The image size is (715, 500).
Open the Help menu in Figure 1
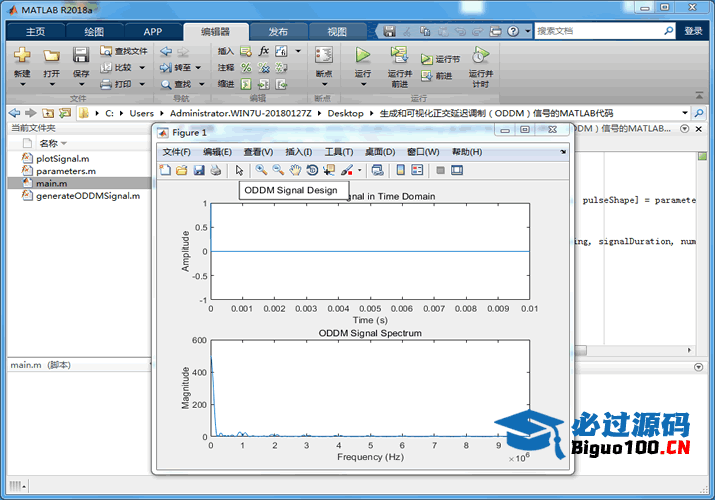pos(467,152)
